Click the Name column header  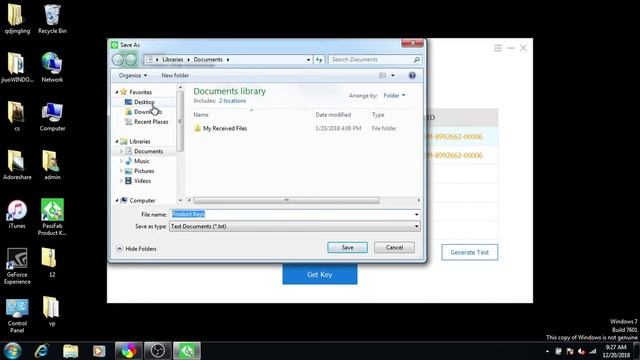point(200,115)
